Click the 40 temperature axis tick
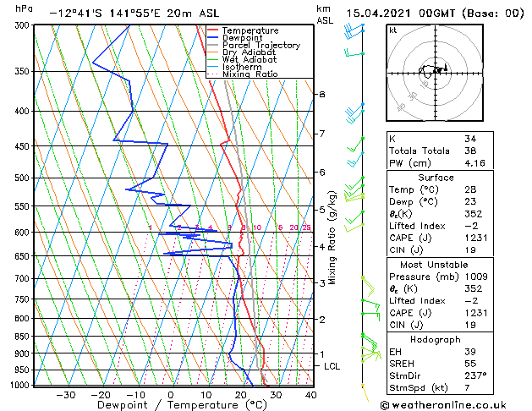This screenshot has height=411, width=532. [310, 396]
